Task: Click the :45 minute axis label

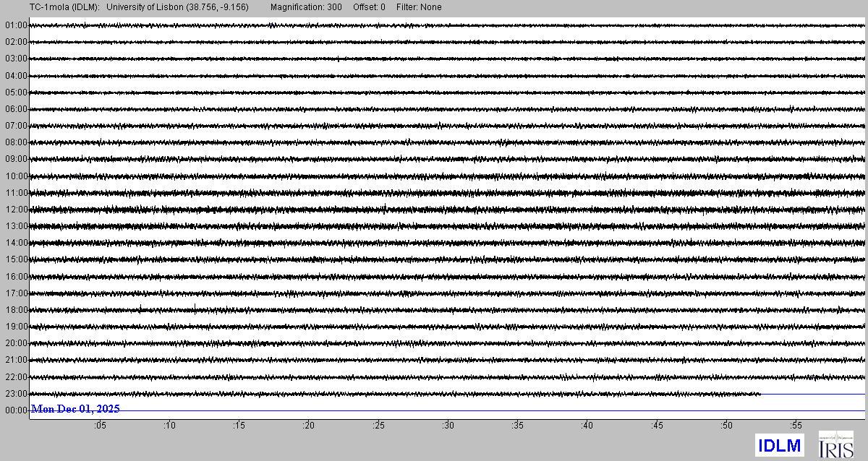Action: coord(657,426)
